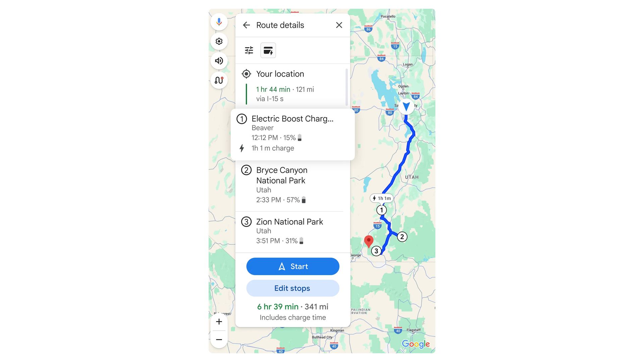
Task: Click Edit stops to modify route
Action: pos(293,288)
